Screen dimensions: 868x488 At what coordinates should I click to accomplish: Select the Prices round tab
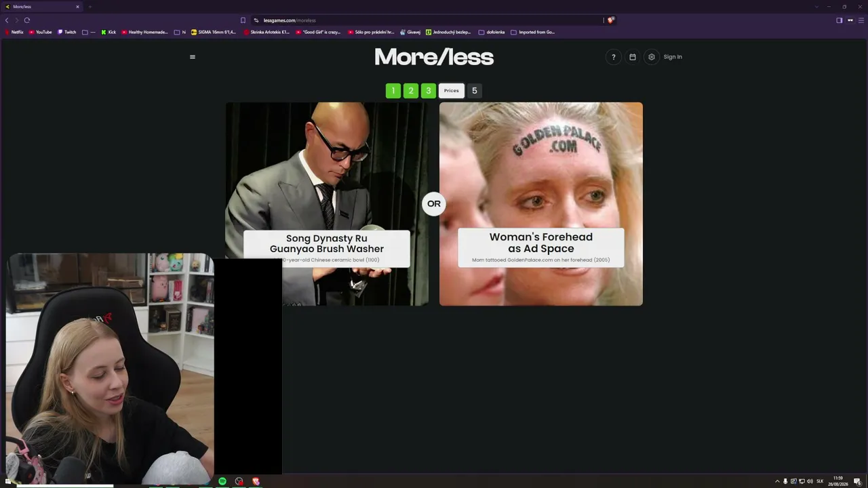tap(452, 91)
